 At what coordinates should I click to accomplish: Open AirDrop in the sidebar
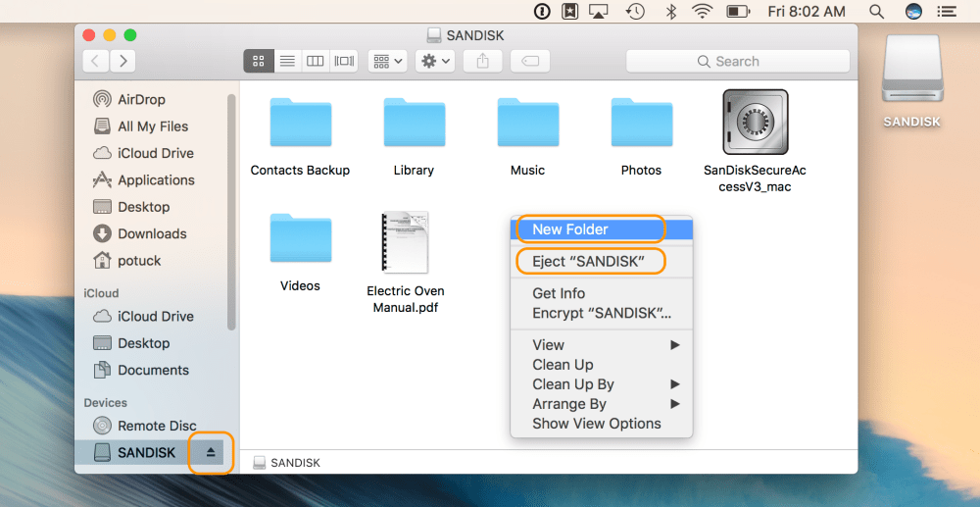pyautogui.click(x=141, y=99)
